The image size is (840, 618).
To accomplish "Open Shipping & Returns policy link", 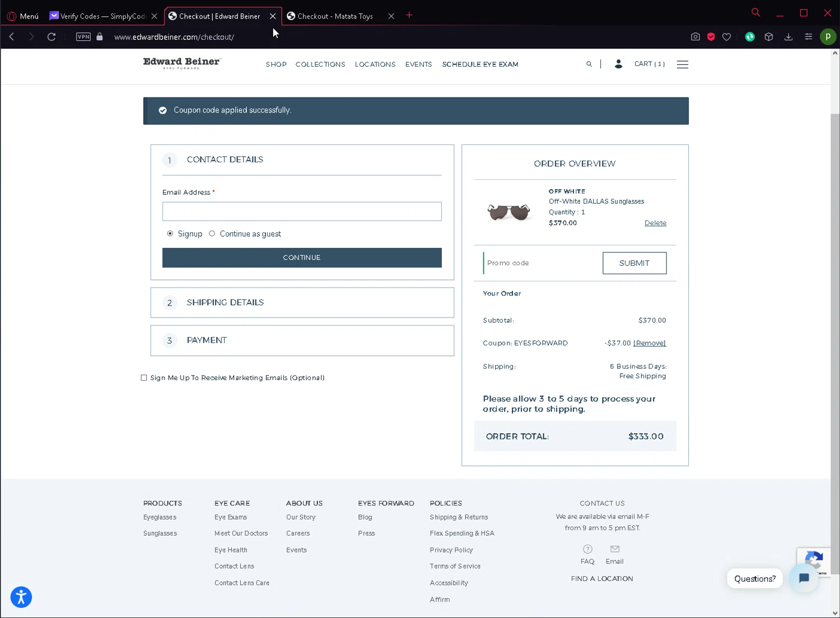I will [x=459, y=517].
